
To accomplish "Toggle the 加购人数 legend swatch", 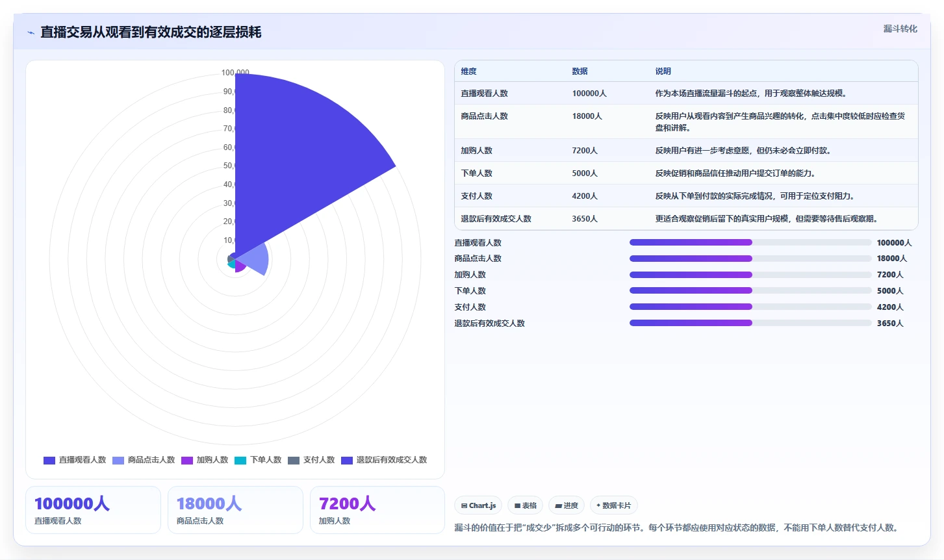I will tap(187, 460).
